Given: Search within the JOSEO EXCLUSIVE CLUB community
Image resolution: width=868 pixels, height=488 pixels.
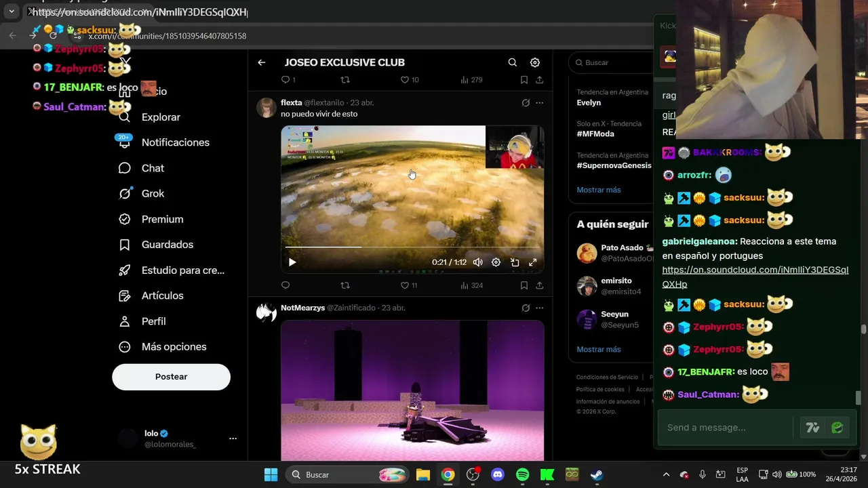Looking at the screenshot, I should [513, 62].
